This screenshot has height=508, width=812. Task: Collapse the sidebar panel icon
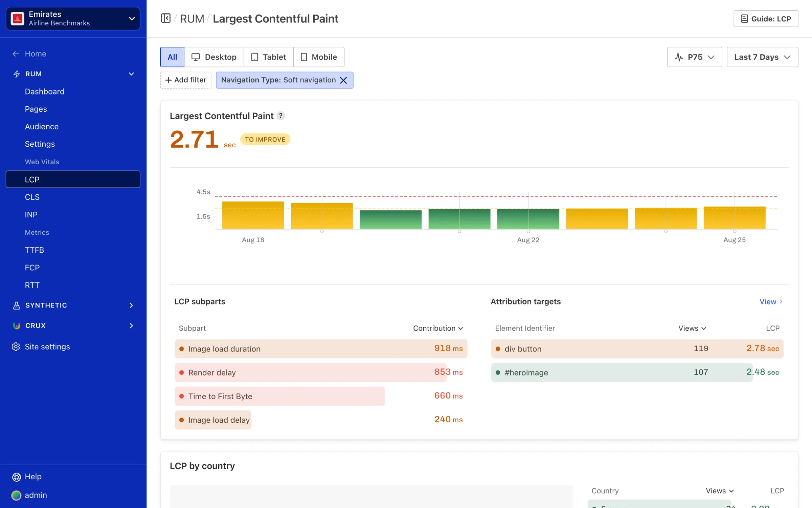coord(165,18)
